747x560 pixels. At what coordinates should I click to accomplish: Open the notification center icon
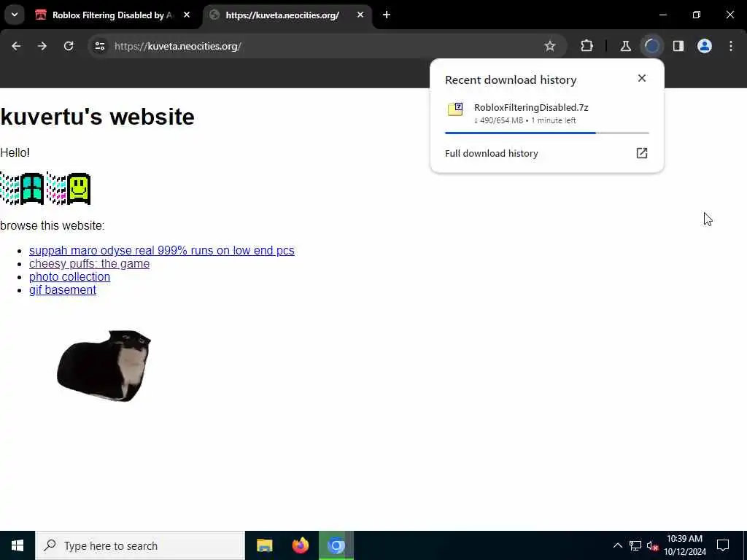coord(723,545)
